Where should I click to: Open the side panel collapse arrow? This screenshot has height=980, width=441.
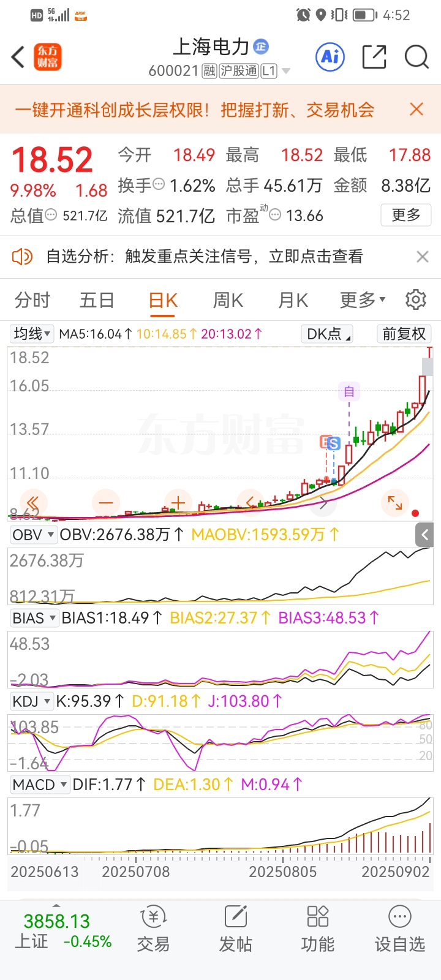pyautogui.click(x=424, y=535)
